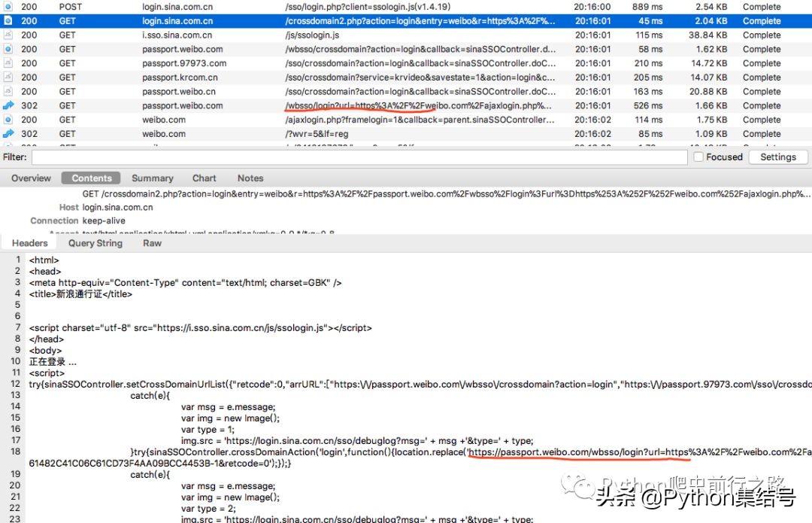Image resolution: width=812 pixels, height=523 pixels.
Task: Open the filter Settings button
Action: click(x=777, y=157)
